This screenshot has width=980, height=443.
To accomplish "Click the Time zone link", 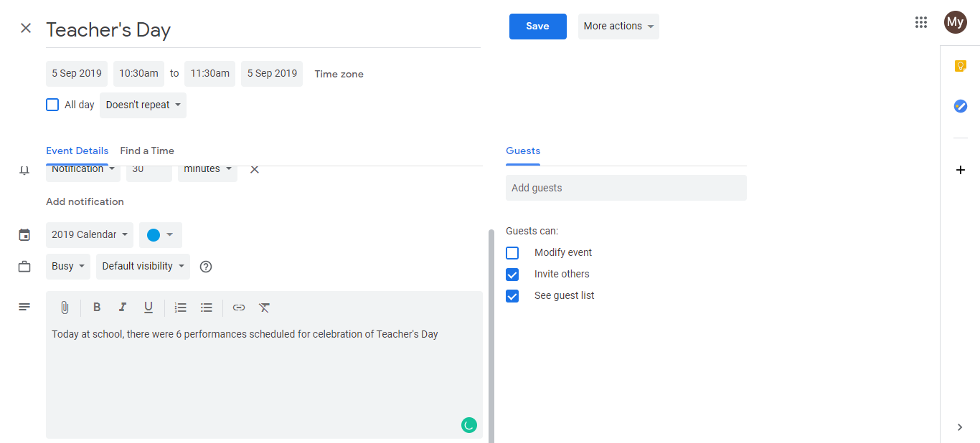I will 339,74.
